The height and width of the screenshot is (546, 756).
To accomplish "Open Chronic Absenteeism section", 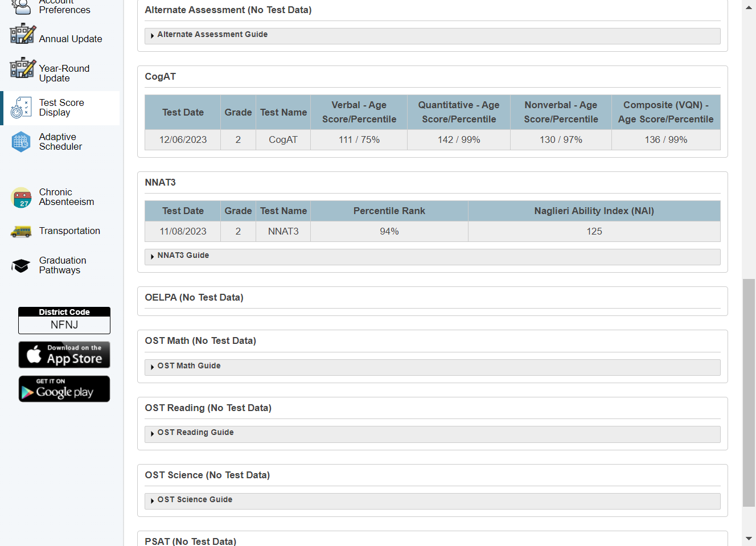I will pos(67,197).
